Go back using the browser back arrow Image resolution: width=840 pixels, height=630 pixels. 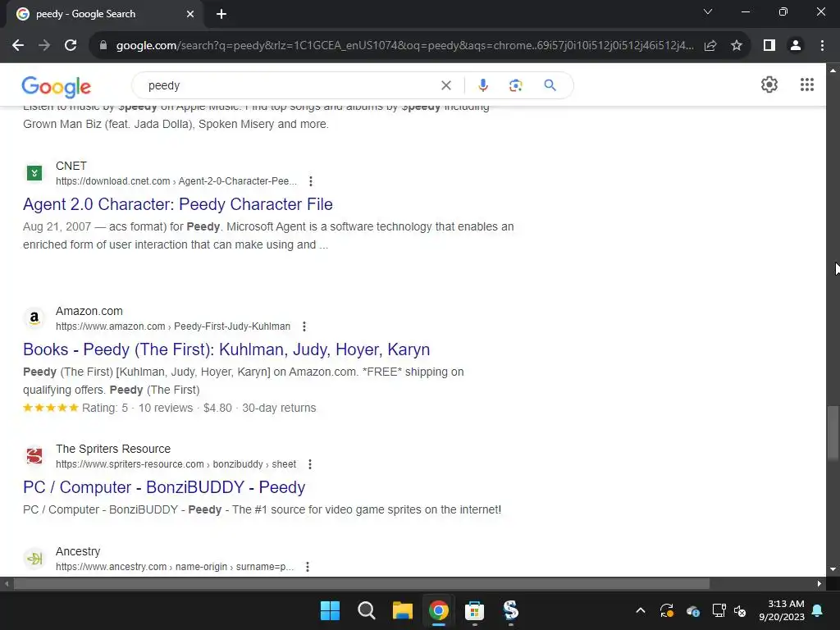point(18,46)
